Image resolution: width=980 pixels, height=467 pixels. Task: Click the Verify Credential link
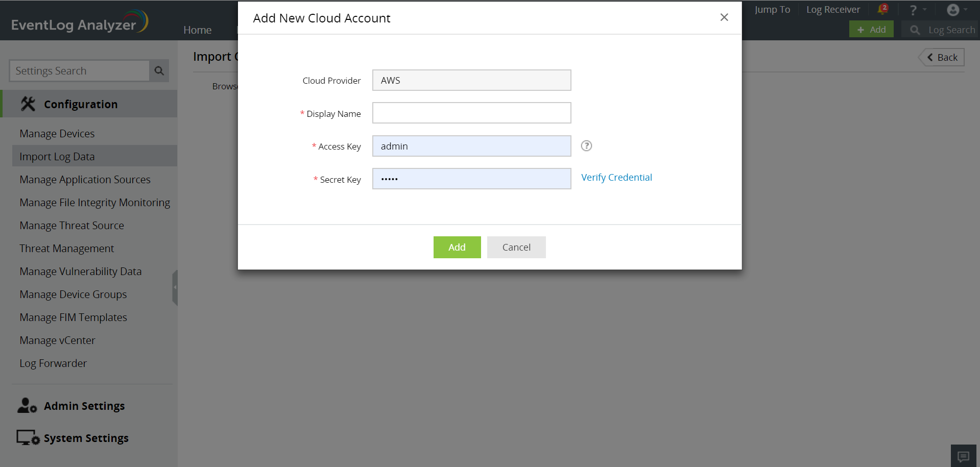tap(616, 178)
